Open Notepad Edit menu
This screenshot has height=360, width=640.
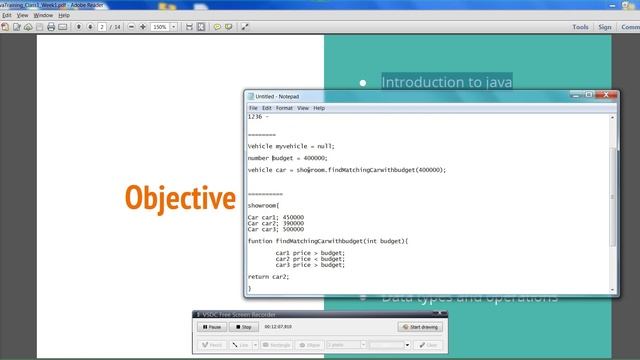(x=267, y=108)
